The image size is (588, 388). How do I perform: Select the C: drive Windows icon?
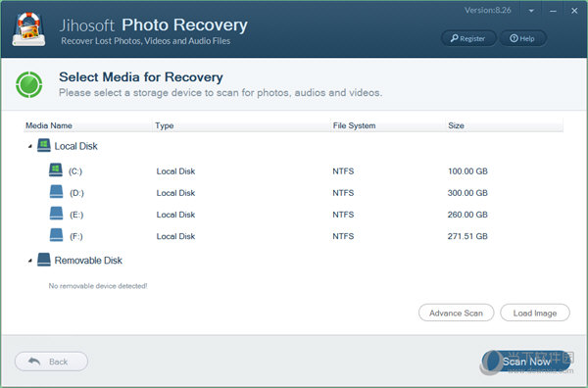[56, 170]
